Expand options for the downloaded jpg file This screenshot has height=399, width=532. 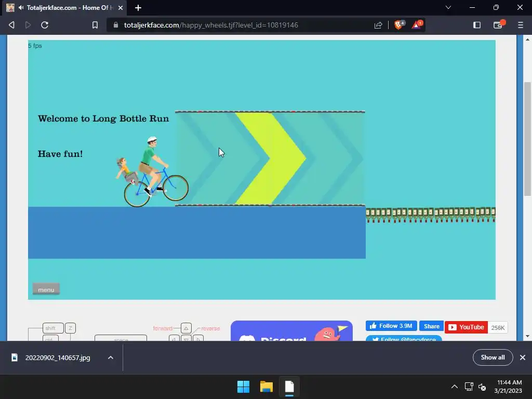[x=111, y=357]
